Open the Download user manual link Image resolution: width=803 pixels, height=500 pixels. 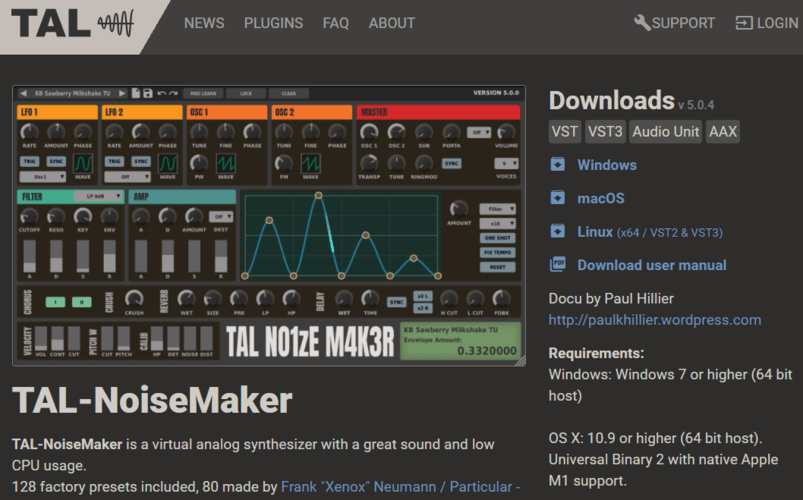click(651, 265)
